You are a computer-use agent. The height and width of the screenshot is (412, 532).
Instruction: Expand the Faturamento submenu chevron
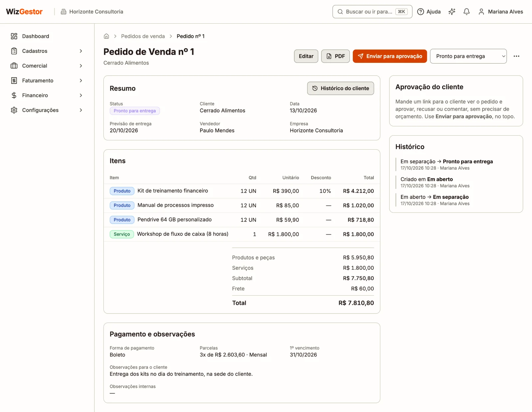coord(81,80)
